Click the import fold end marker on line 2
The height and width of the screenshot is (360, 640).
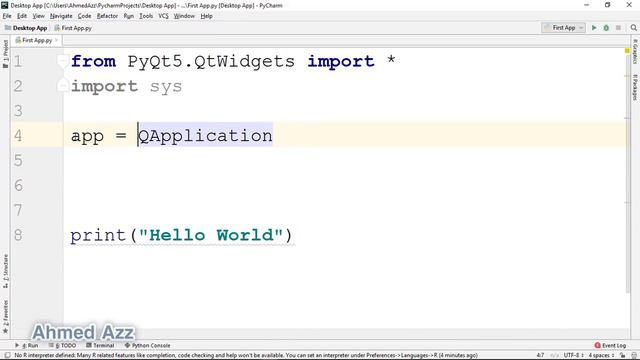(62, 85)
